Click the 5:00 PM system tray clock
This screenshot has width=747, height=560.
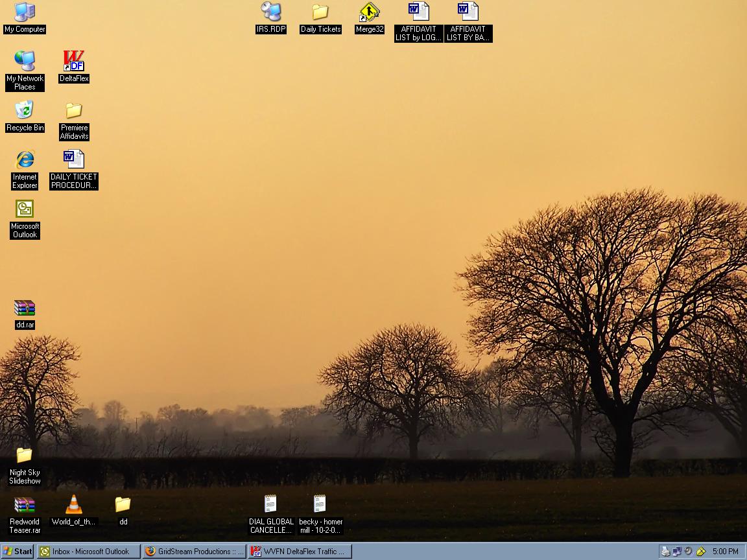(x=725, y=552)
